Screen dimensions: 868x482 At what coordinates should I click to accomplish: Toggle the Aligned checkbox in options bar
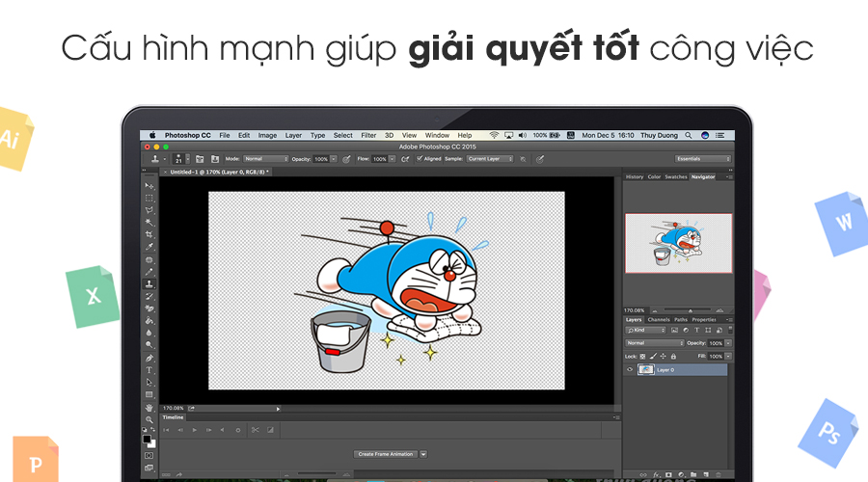pyautogui.click(x=420, y=158)
